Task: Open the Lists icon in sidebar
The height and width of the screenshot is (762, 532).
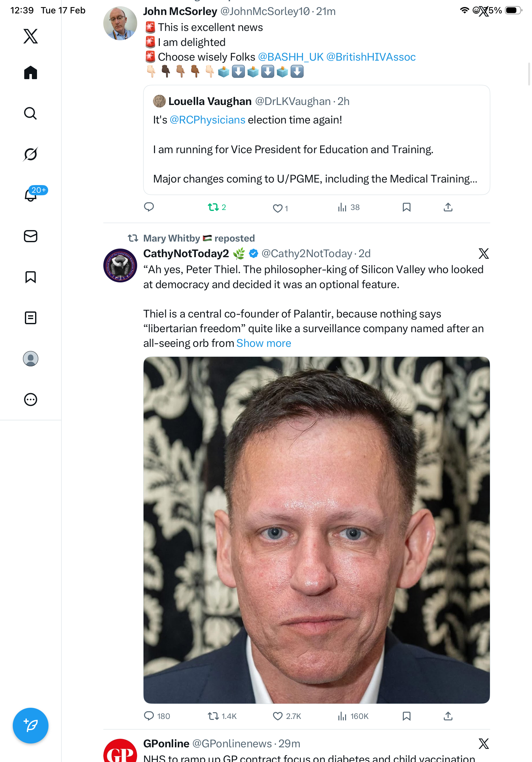Action: point(31,317)
